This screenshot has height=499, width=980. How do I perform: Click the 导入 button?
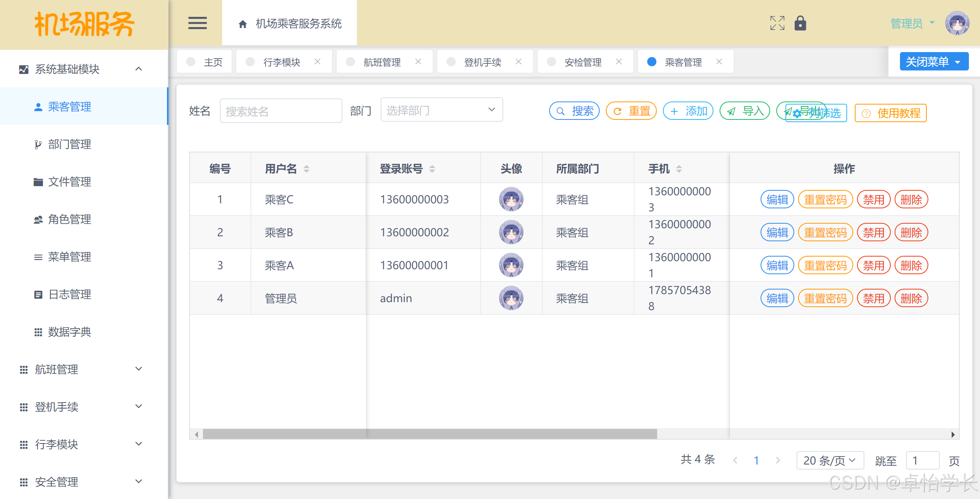744,111
